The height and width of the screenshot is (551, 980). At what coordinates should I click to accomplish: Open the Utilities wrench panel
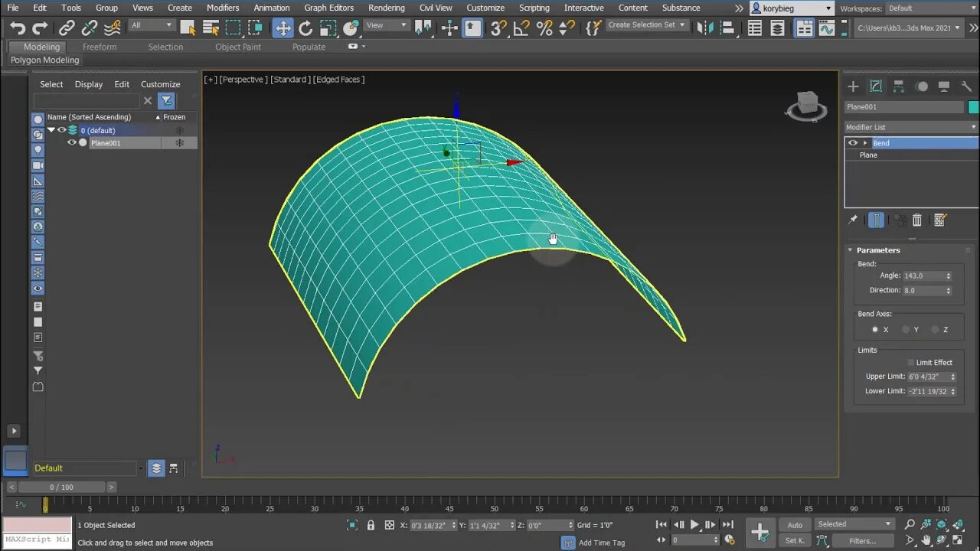pos(966,86)
